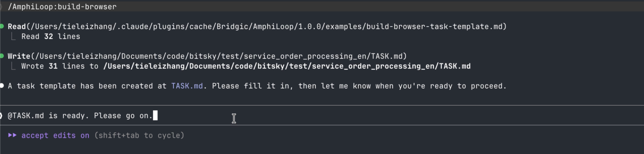Click the prompt chevron before @TASK.md
This screenshot has width=644, height=154.
click(x=1, y=116)
